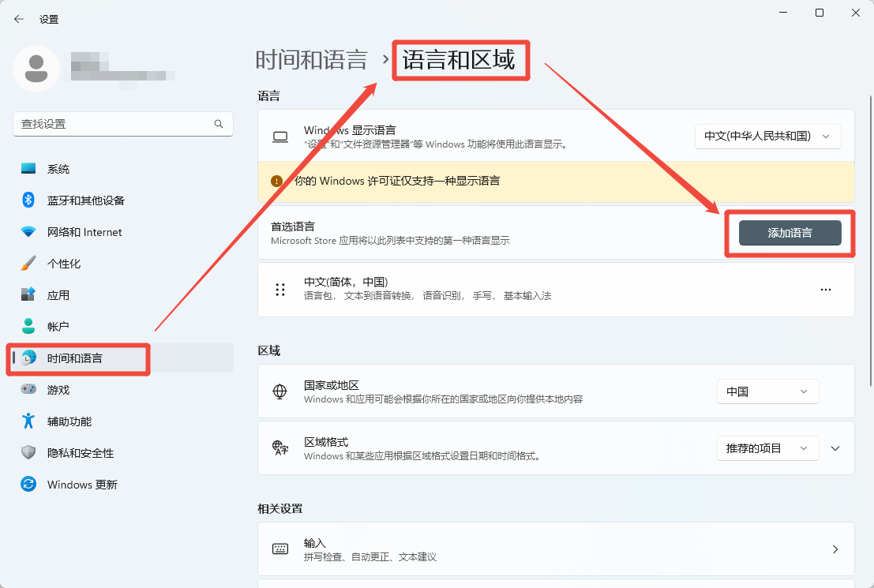The width and height of the screenshot is (874, 588).
Task: Click into the 查找设置 search box
Action: [122, 124]
